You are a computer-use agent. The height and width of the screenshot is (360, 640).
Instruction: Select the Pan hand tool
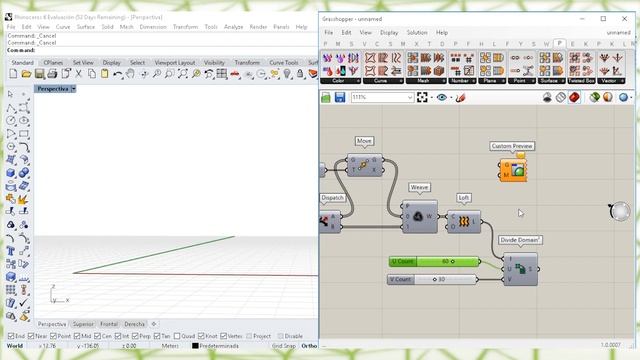pos(131,74)
